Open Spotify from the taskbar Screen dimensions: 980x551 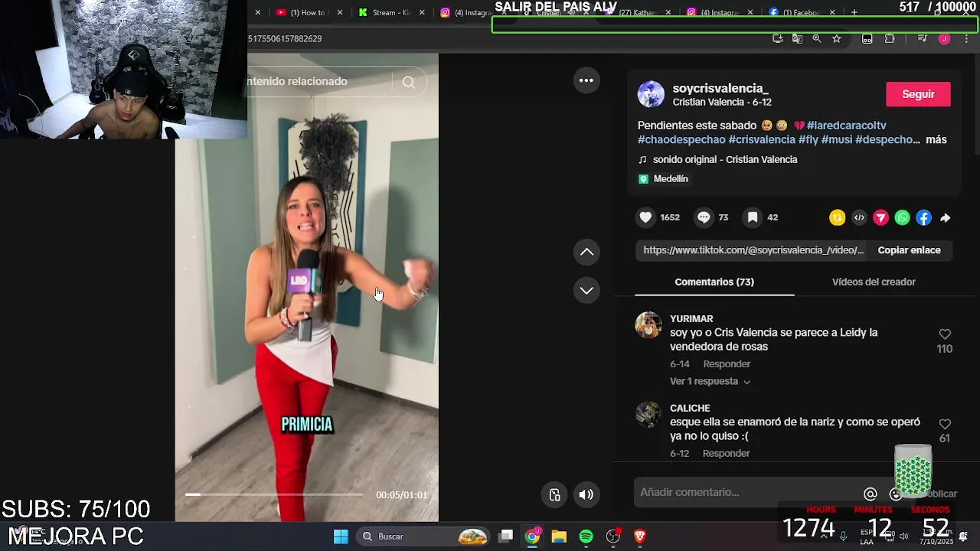[x=586, y=536]
